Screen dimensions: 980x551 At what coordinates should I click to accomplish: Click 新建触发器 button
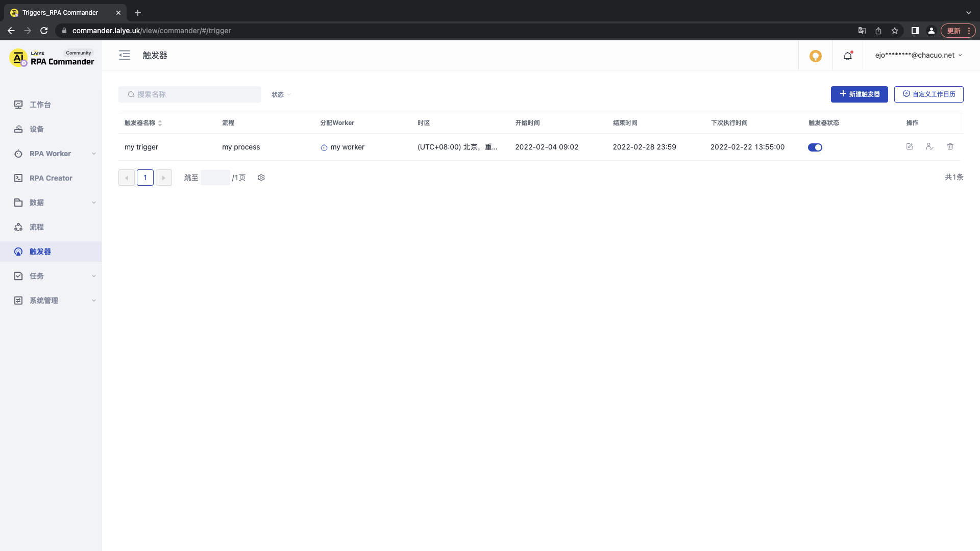(x=860, y=94)
